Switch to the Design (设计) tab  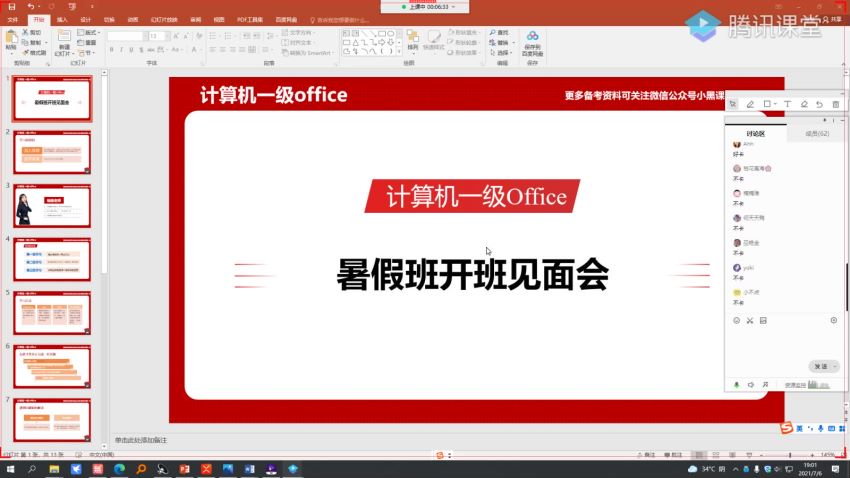[x=86, y=20]
